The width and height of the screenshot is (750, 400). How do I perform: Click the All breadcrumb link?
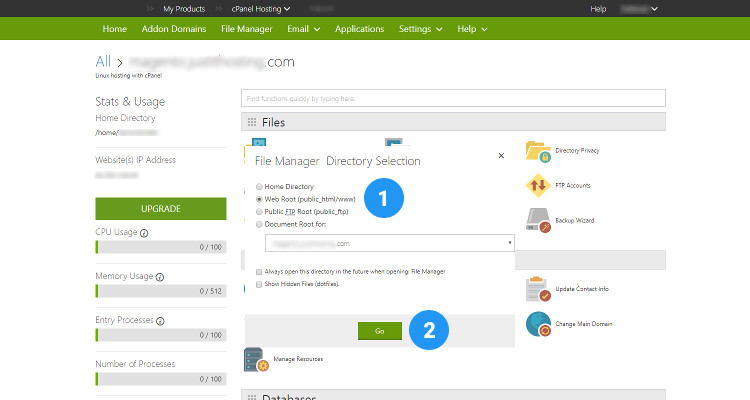point(103,61)
